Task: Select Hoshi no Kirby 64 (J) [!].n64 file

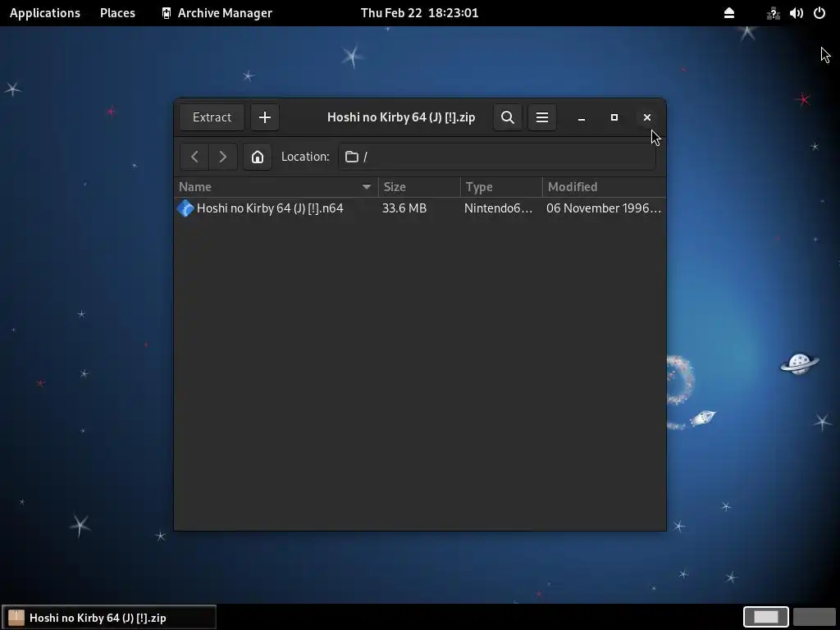Action: tap(420, 208)
